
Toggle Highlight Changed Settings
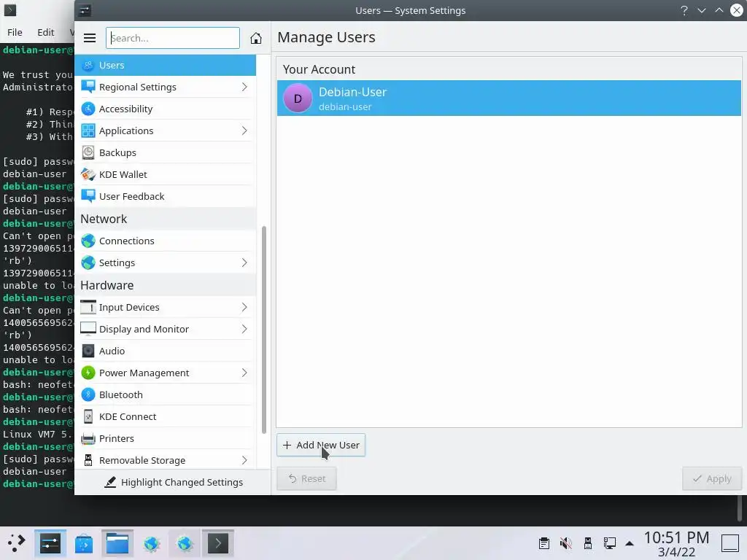click(174, 483)
